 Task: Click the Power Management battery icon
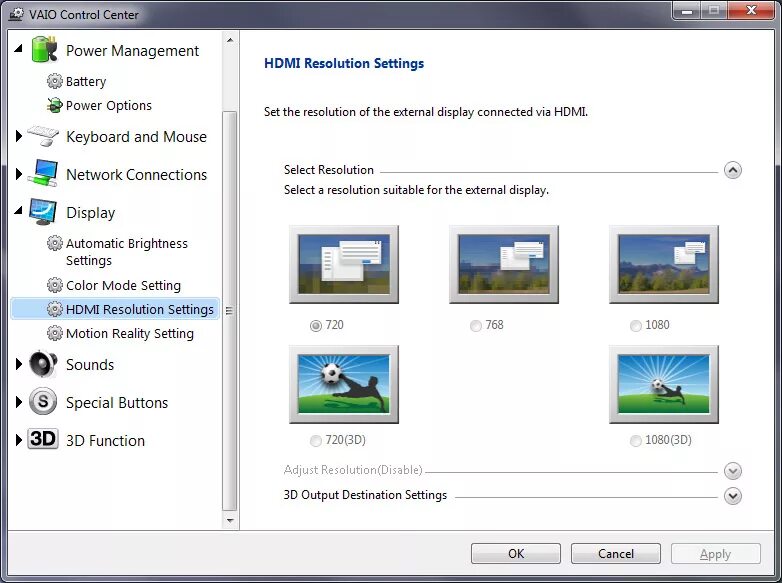(44, 49)
